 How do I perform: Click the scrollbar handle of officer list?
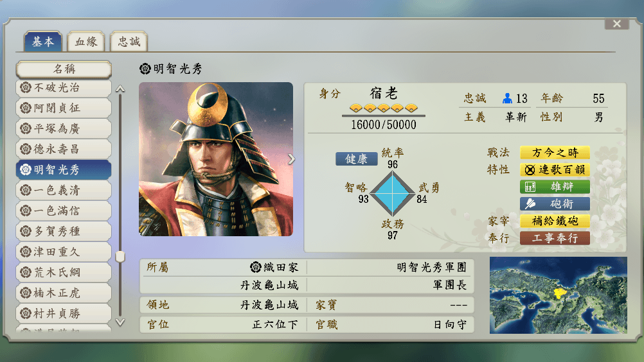(x=120, y=256)
